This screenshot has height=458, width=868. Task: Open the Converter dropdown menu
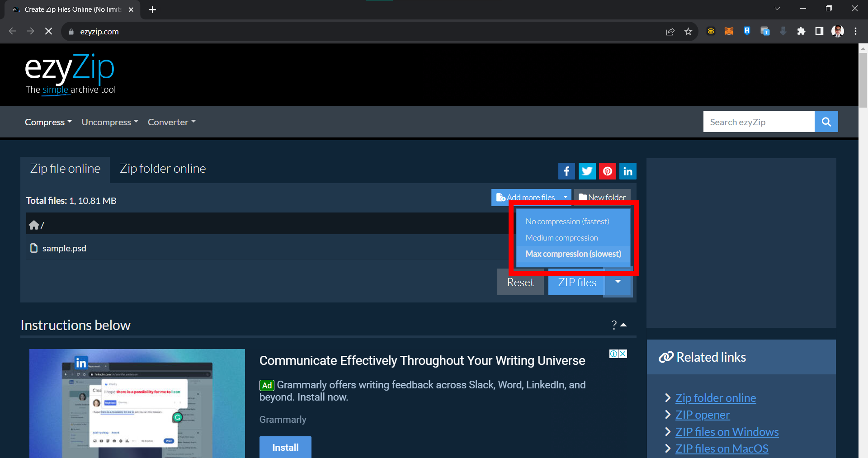171,122
